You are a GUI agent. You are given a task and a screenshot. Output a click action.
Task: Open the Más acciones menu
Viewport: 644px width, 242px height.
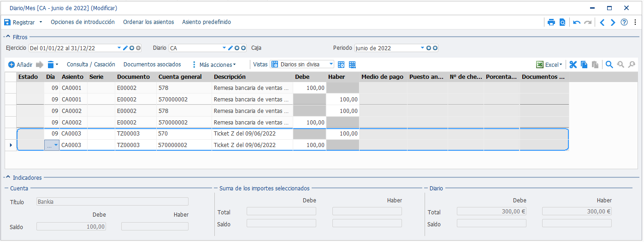coord(214,65)
